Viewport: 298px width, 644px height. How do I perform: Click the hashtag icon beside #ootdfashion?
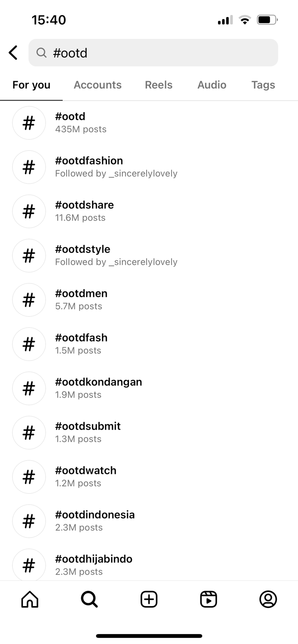tap(29, 167)
